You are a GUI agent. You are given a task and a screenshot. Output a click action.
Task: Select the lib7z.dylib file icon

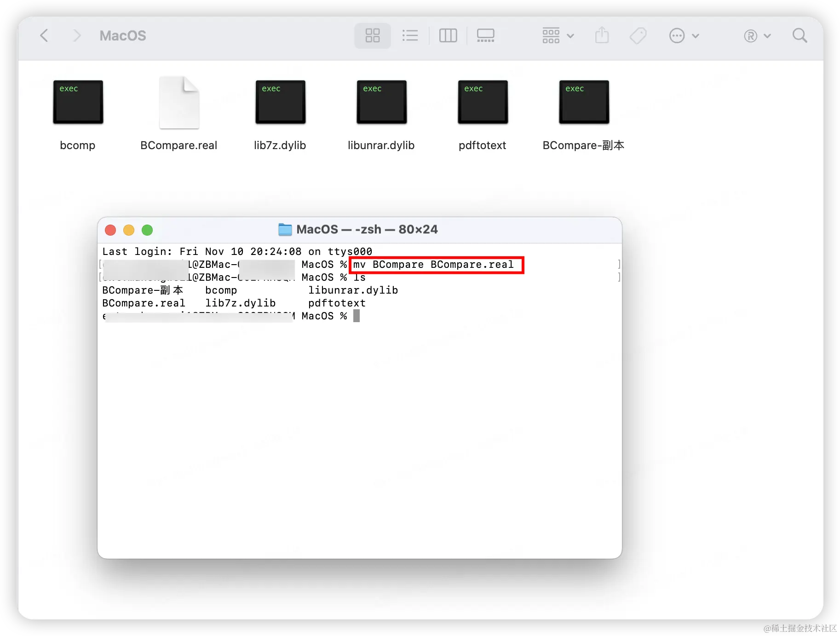tap(281, 102)
